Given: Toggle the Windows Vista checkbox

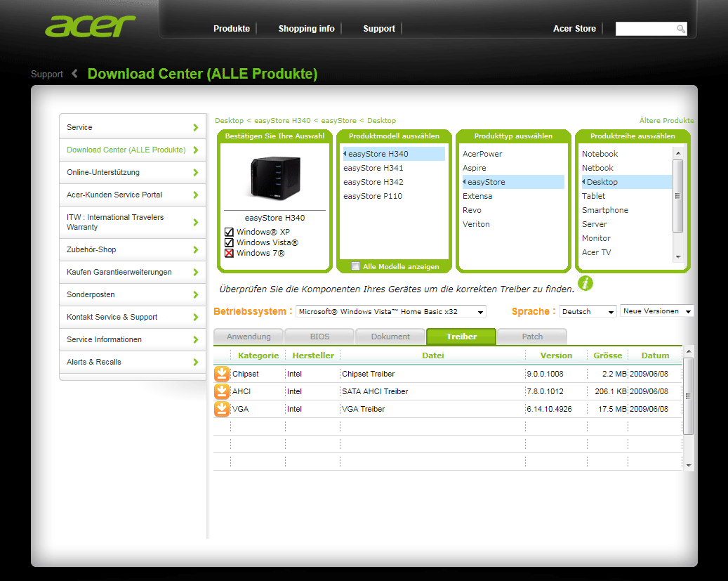Looking at the screenshot, I should click(229, 242).
